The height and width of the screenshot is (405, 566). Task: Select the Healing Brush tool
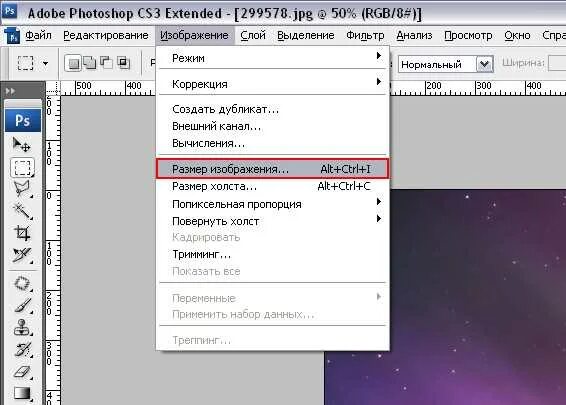(x=22, y=284)
